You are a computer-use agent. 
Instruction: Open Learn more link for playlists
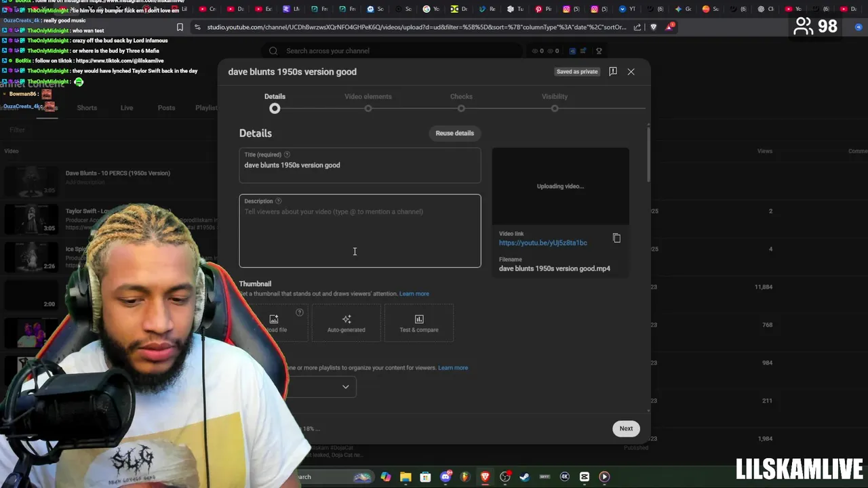point(453,367)
